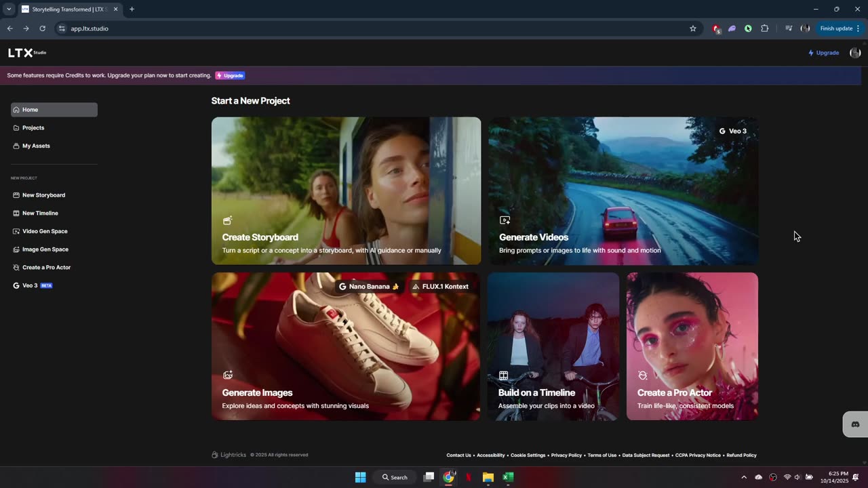The height and width of the screenshot is (488, 868).
Task: Open the Contact Us footer link
Action: 458,455
